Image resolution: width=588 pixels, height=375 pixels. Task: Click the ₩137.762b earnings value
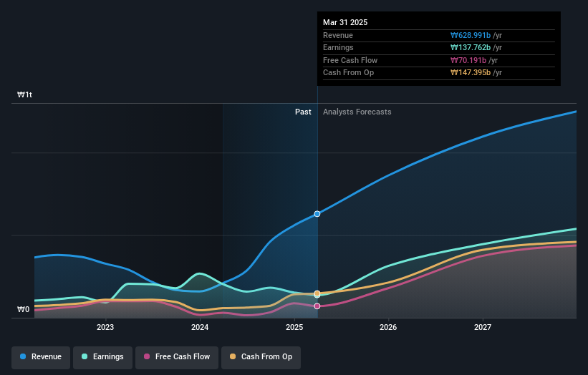(471, 47)
